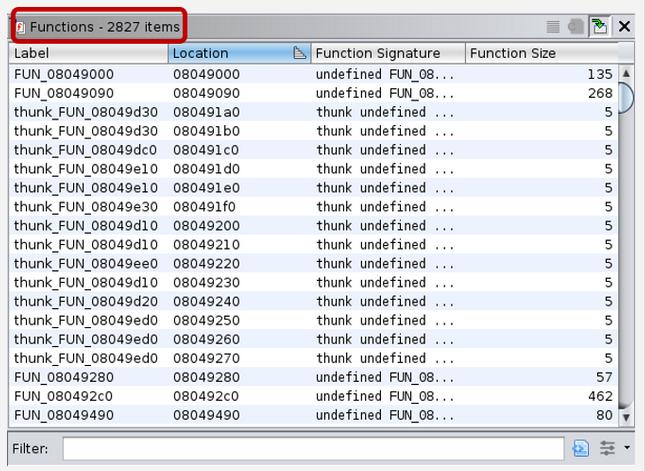Click the make selection icon in header
The image size is (645, 471).
(553, 27)
